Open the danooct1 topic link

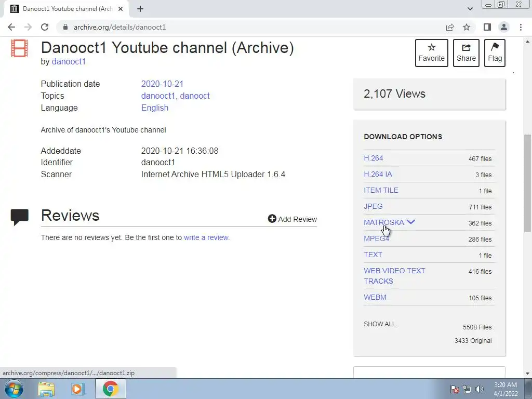[x=158, y=96]
